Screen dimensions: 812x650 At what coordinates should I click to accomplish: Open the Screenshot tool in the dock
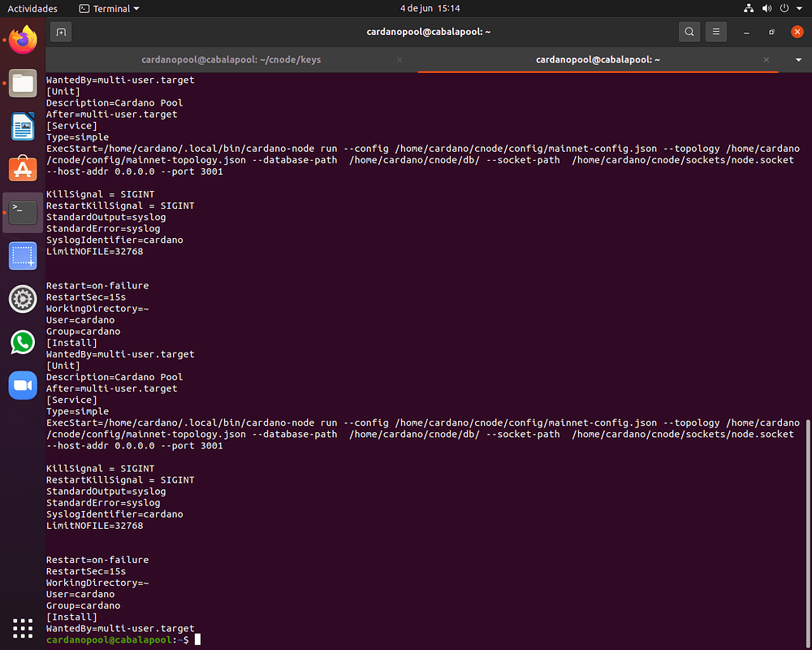pyautogui.click(x=23, y=256)
